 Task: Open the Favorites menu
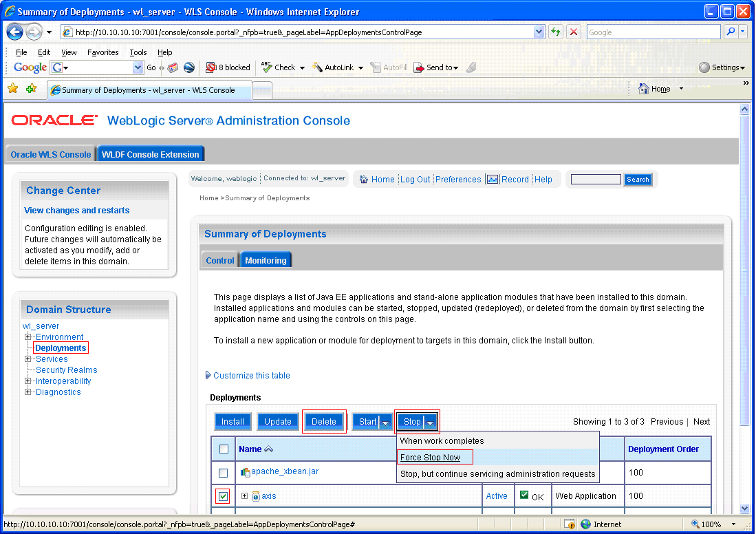(x=102, y=52)
